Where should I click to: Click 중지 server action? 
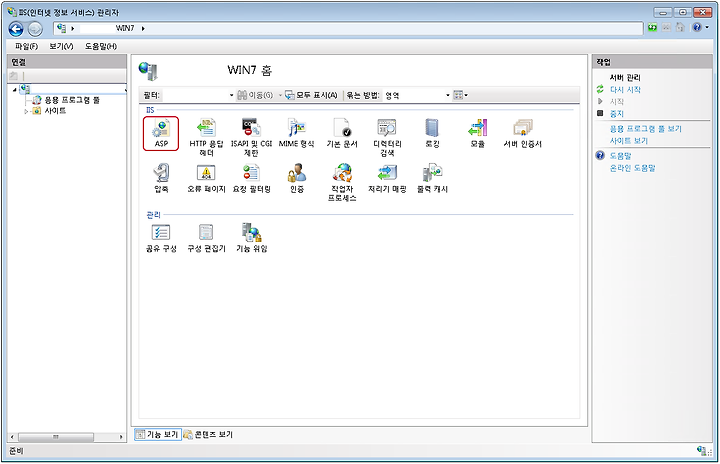pyautogui.click(x=617, y=113)
